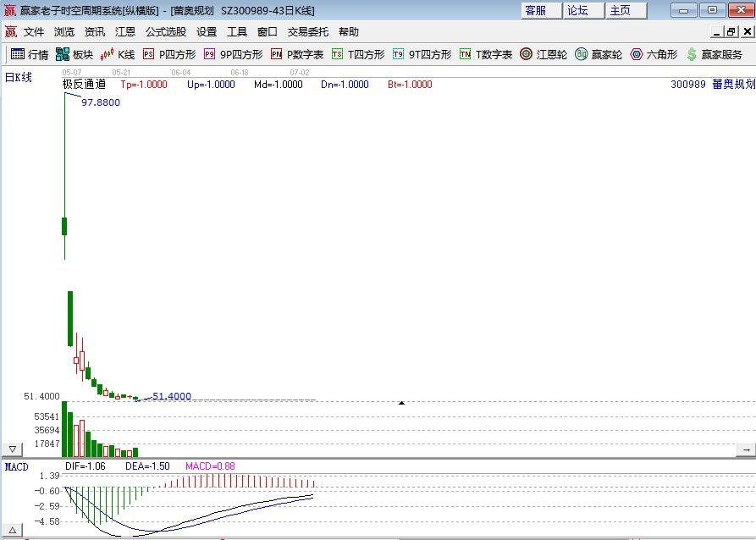This screenshot has width=756, height=540.
Task: Open the T四方形 tool
Action: pos(358,54)
